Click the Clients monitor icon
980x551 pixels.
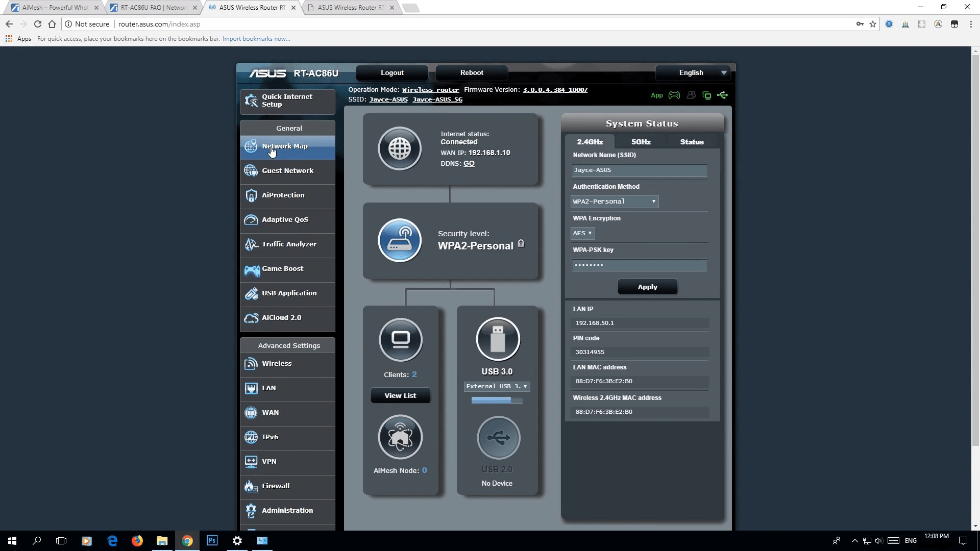click(x=401, y=339)
